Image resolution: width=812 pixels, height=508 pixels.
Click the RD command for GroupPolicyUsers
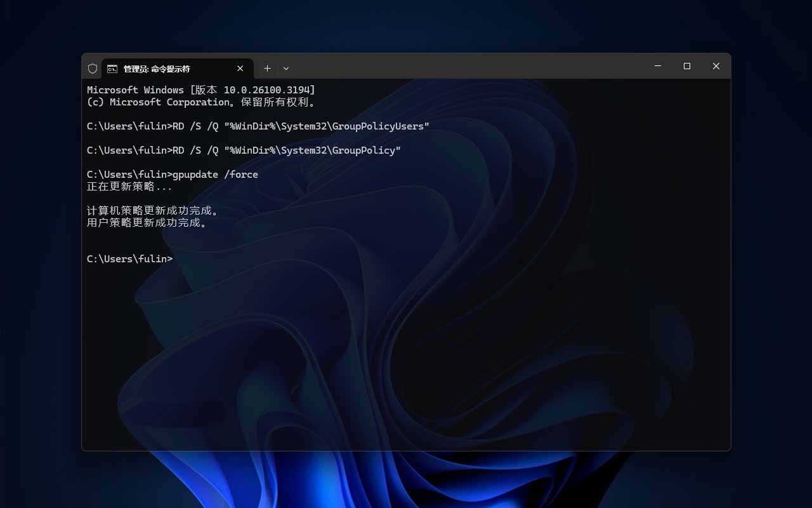[x=258, y=126]
